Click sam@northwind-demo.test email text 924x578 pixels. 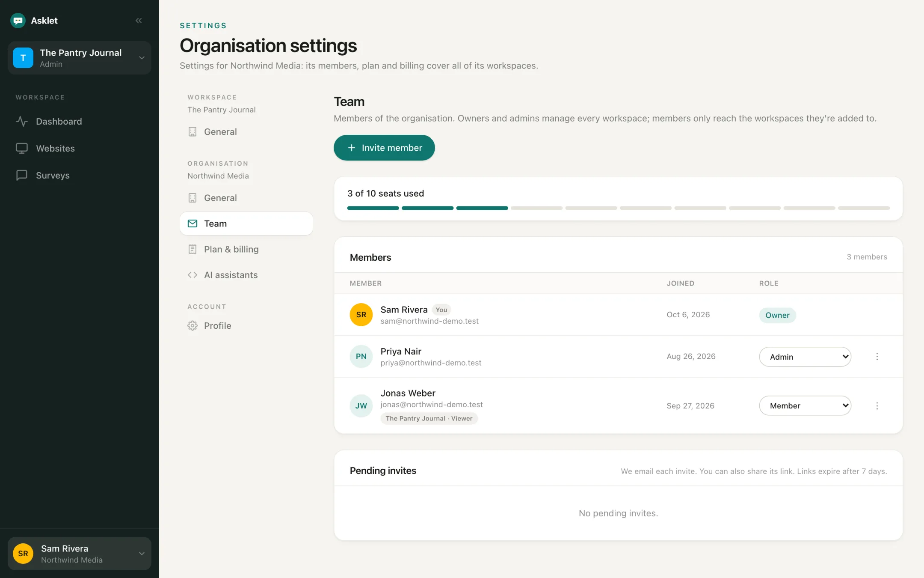(429, 321)
